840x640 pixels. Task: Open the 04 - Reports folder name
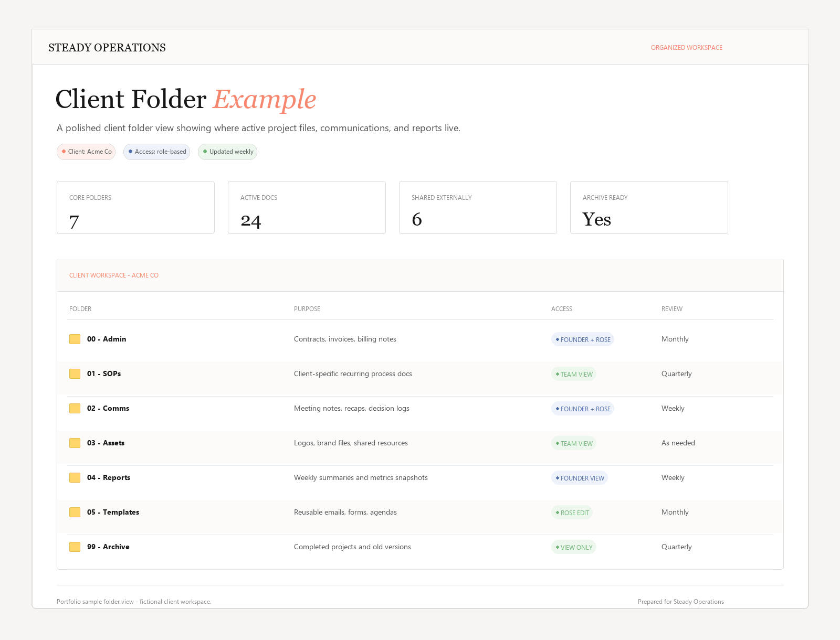click(109, 478)
